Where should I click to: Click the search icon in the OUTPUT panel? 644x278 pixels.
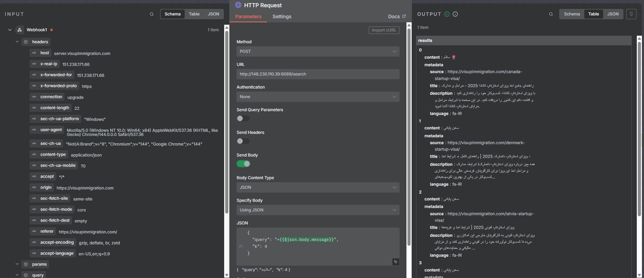(x=551, y=14)
